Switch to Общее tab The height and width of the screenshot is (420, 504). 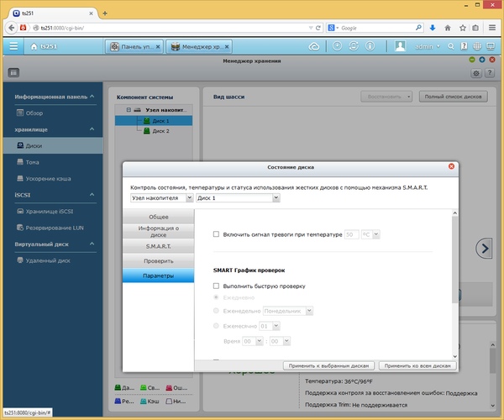pos(159,217)
